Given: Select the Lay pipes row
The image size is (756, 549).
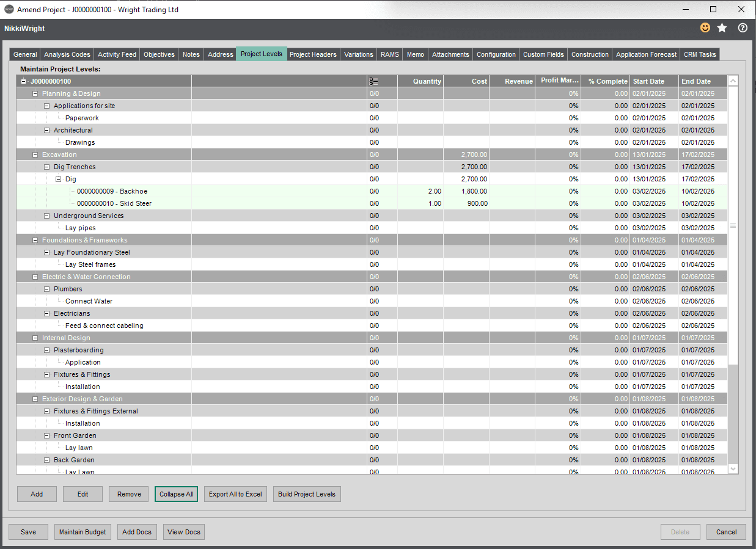Looking at the screenshot, I should pyautogui.click(x=372, y=228).
